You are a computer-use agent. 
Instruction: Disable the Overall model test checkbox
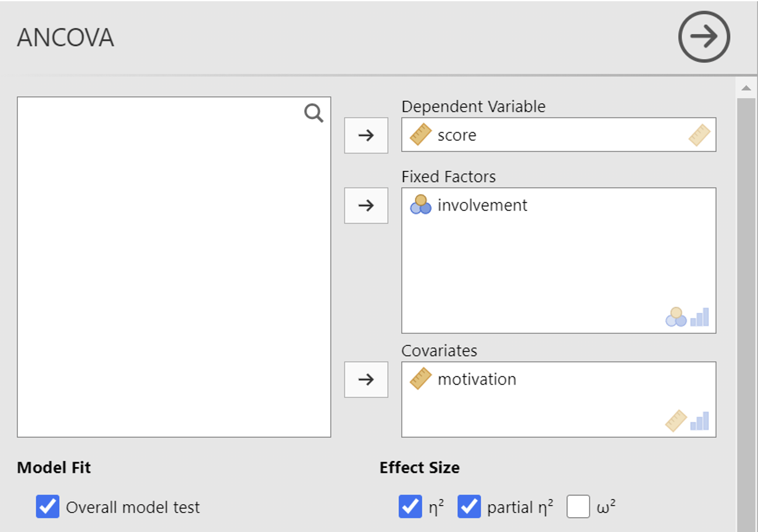pos(48,507)
